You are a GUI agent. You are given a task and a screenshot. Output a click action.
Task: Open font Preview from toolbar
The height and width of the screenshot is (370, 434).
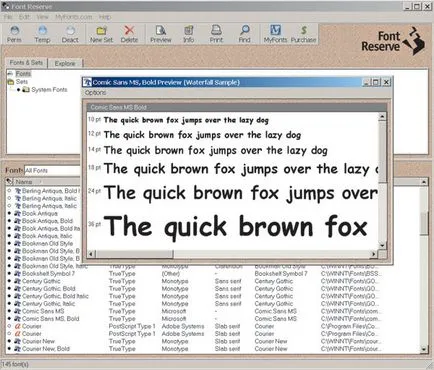coord(161,34)
